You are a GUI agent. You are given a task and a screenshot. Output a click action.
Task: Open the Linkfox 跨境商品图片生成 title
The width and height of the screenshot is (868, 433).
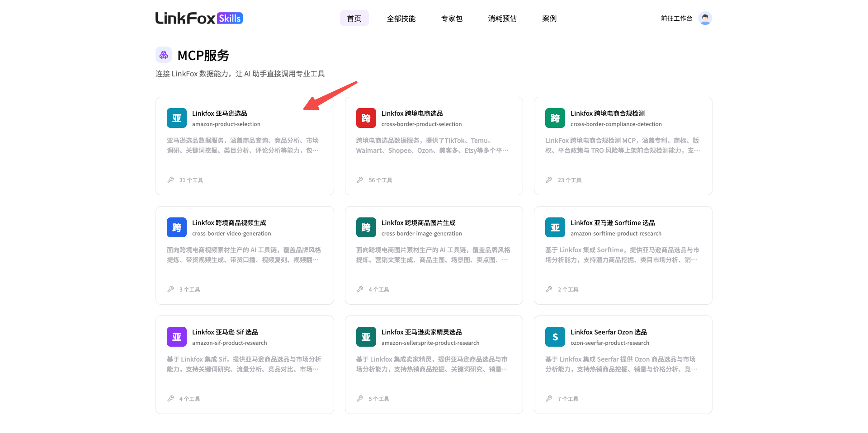tap(419, 223)
